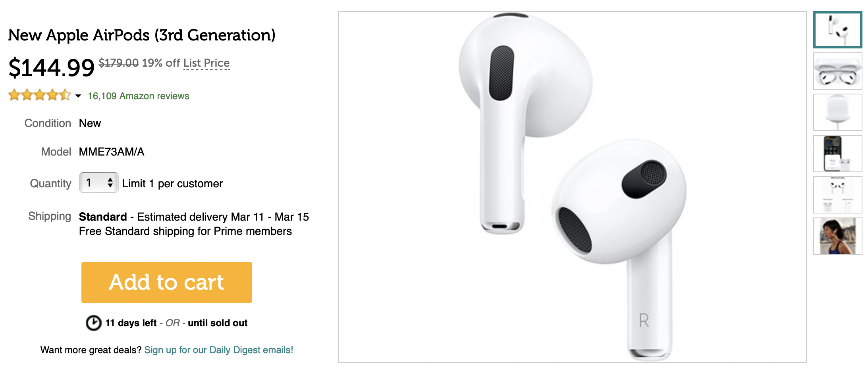868x373 pixels.
Task: Click the five-star rating icons
Action: 39,95
